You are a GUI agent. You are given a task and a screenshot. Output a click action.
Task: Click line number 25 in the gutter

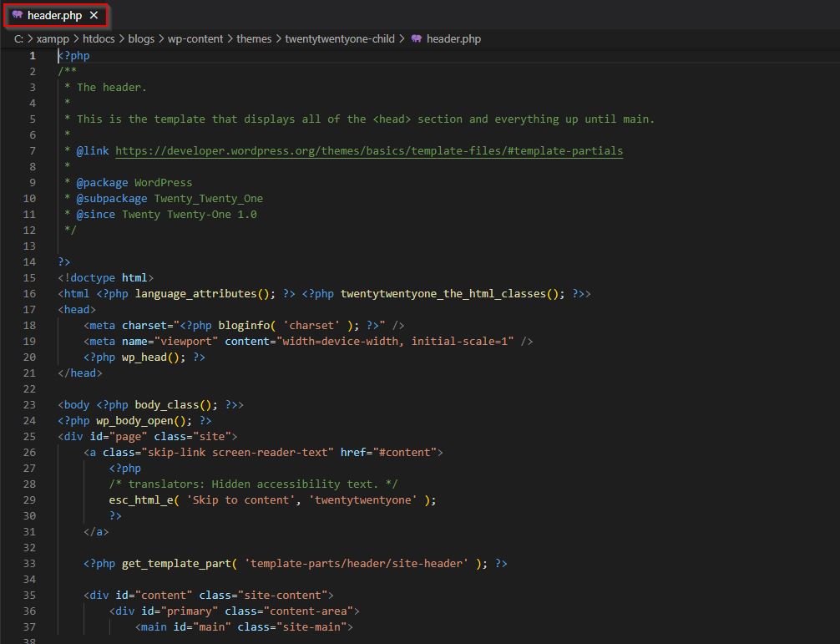29,437
